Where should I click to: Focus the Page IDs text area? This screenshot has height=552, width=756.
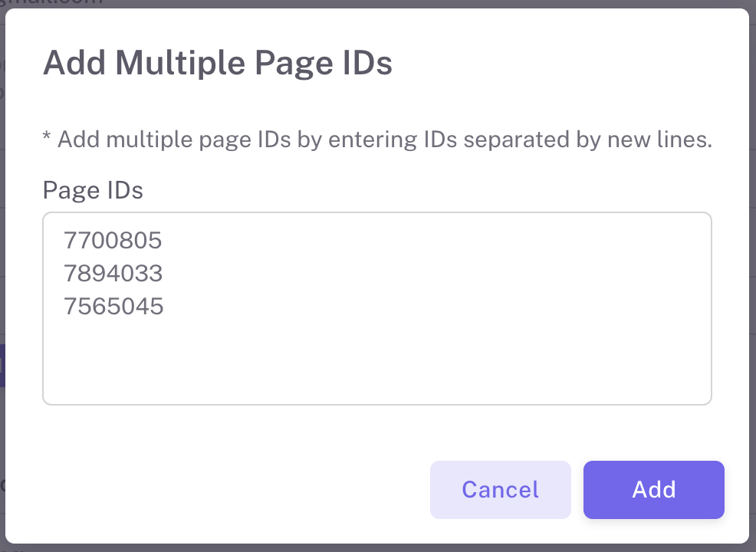click(x=376, y=308)
